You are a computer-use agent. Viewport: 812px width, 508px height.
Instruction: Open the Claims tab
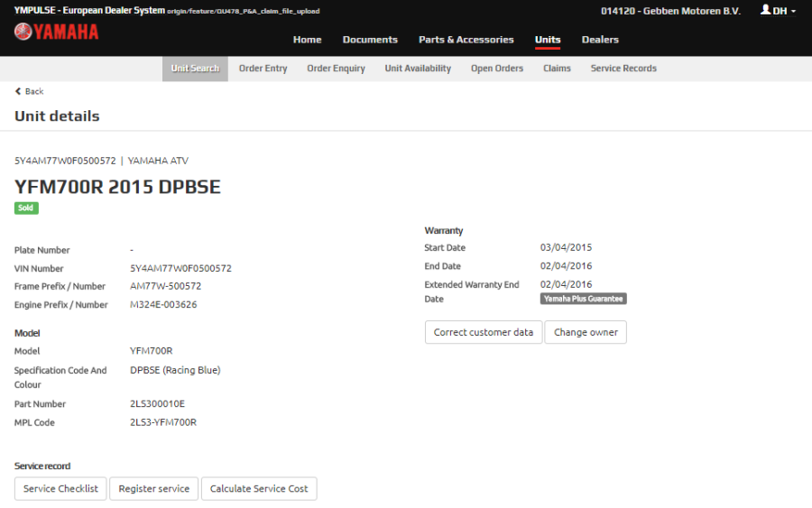557,69
